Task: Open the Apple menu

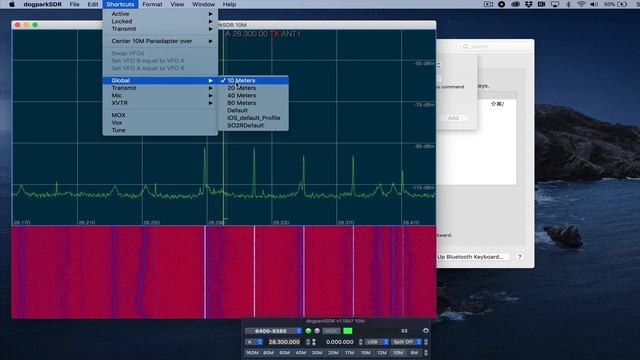Action: tap(12, 4)
